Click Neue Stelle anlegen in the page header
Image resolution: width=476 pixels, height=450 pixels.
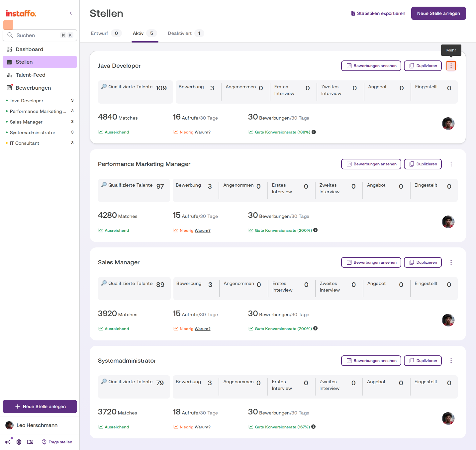click(x=438, y=13)
